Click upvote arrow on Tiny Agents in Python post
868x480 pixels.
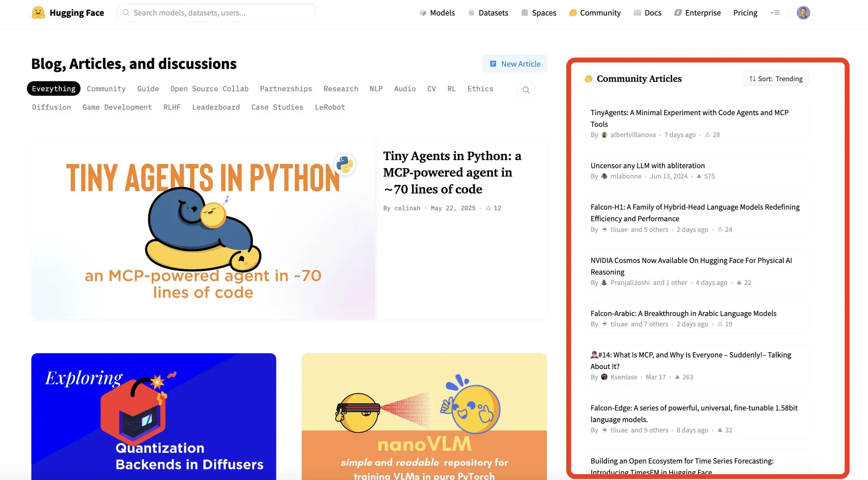click(x=488, y=208)
